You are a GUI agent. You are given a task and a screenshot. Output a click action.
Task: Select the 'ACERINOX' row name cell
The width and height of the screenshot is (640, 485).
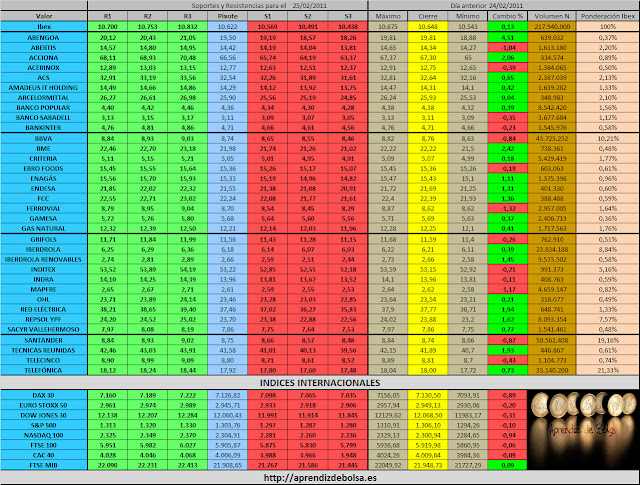pyautogui.click(x=44, y=68)
